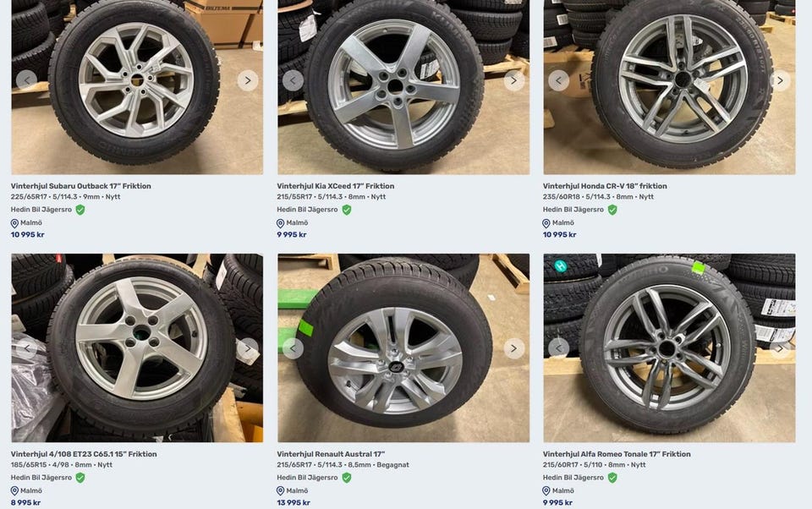Open Vinterhjul Subaru Outback 17" Friktion listing
This screenshot has width=812, height=509.
click(x=81, y=186)
